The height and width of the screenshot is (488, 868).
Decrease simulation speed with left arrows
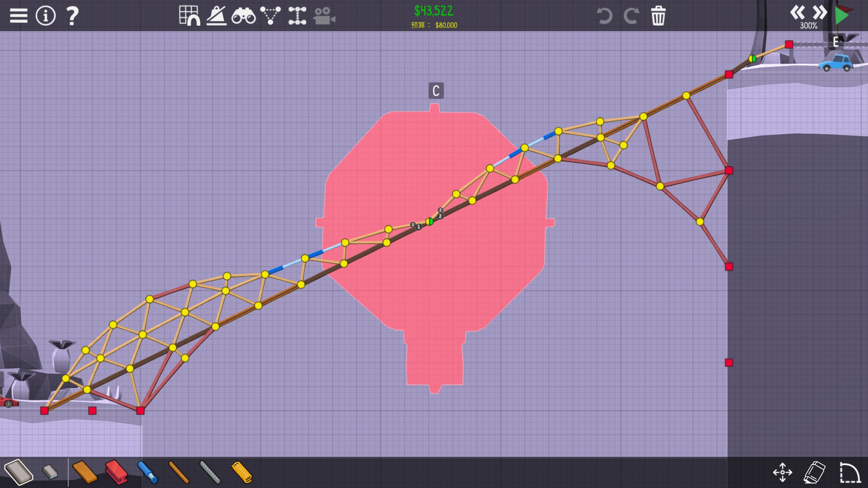click(x=797, y=12)
